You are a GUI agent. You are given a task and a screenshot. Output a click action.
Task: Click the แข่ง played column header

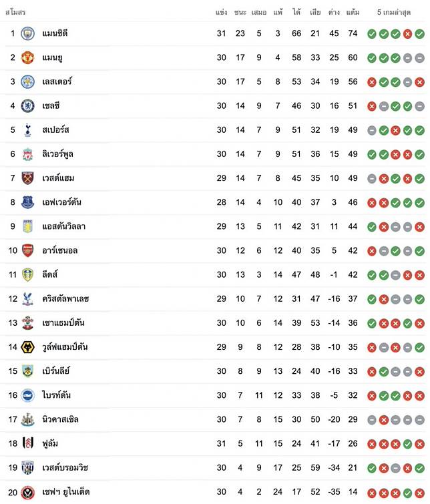click(x=221, y=12)
